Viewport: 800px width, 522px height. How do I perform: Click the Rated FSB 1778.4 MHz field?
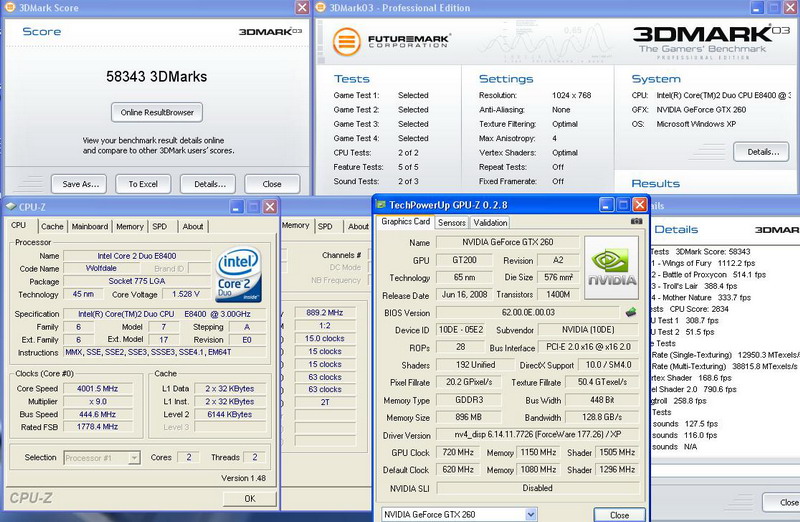97,427
